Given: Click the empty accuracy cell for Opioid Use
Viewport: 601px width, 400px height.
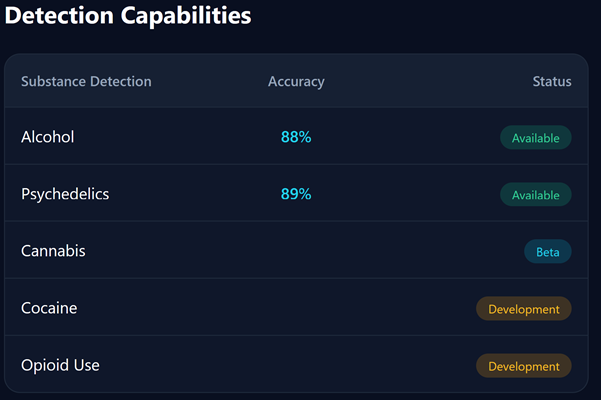Looking at the screenshot, I should pos(296,365).
